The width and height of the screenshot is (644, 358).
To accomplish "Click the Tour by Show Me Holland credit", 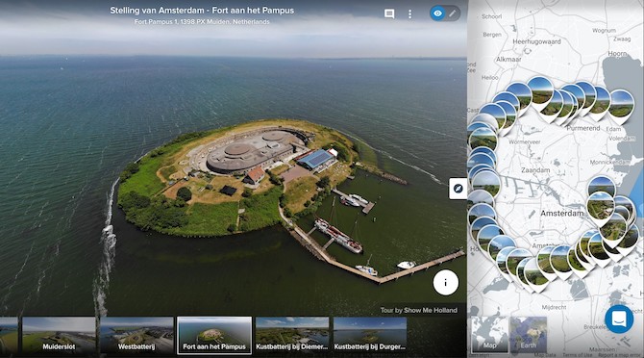I will tap(418, 310).
